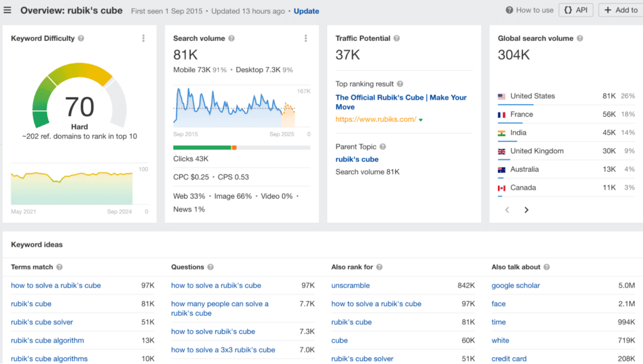Click the Update link in header
643x364 pixels.
[306, 11]
